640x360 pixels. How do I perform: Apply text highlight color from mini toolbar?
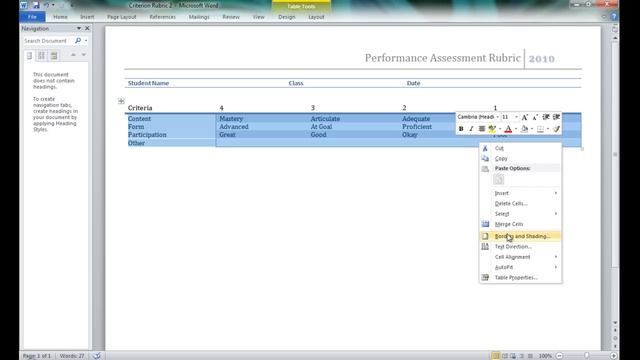click(492, 129)
